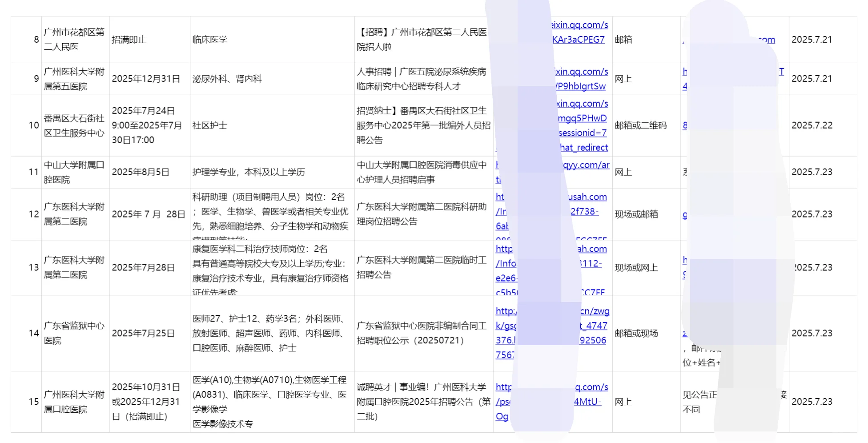Screen dimensions: 868x443
Task: Select 广东医科大学附属第二医院 in row 13
Action: coord(75,267)
